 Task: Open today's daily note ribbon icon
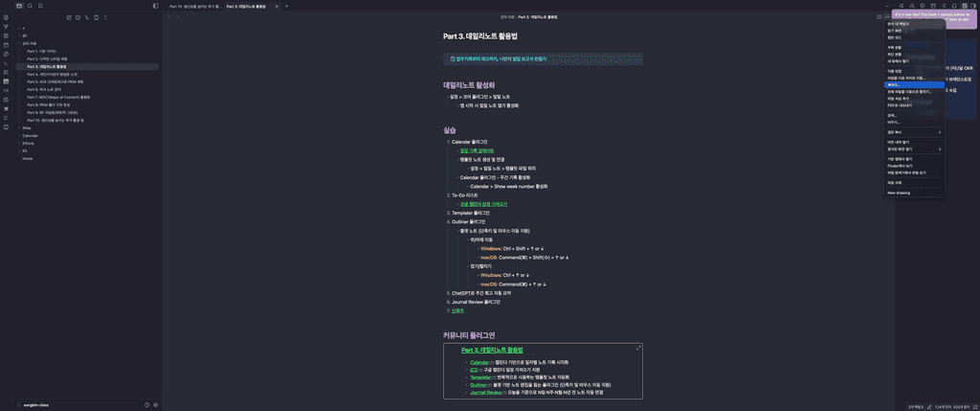click(7, 44)
